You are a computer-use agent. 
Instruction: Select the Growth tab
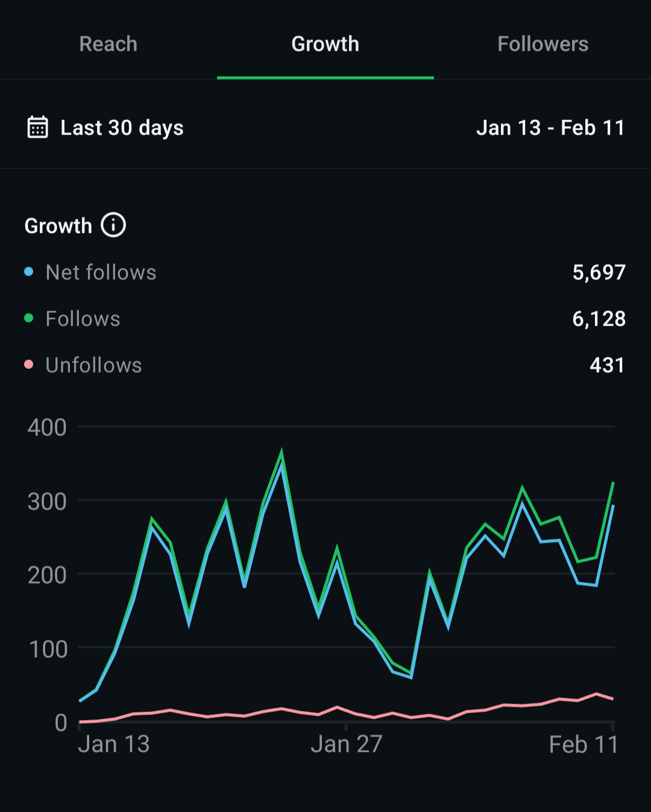pyautogui.click(x=325, y=44)
